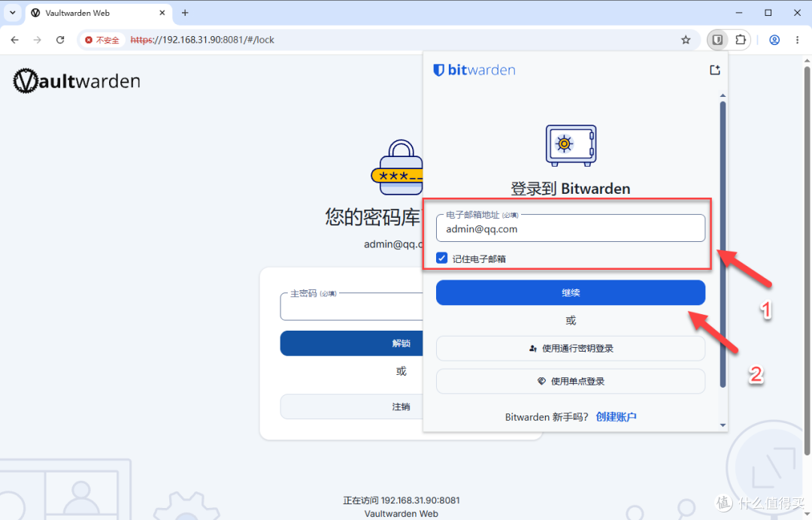Viewport: 812px width, 520px height.
Task: Click the 解锁 button on Vaultwarden page
Action: click(352, 343)
